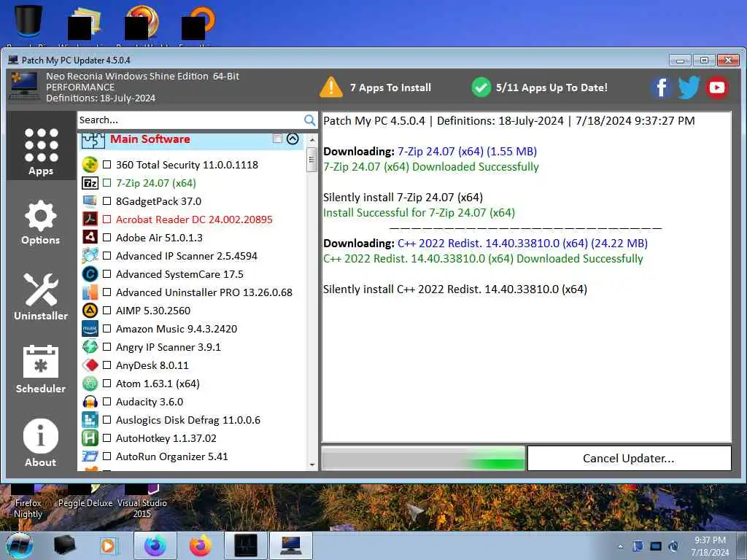Click the AnyDesk app icon
Screen dimensions: 747x560
90,365
